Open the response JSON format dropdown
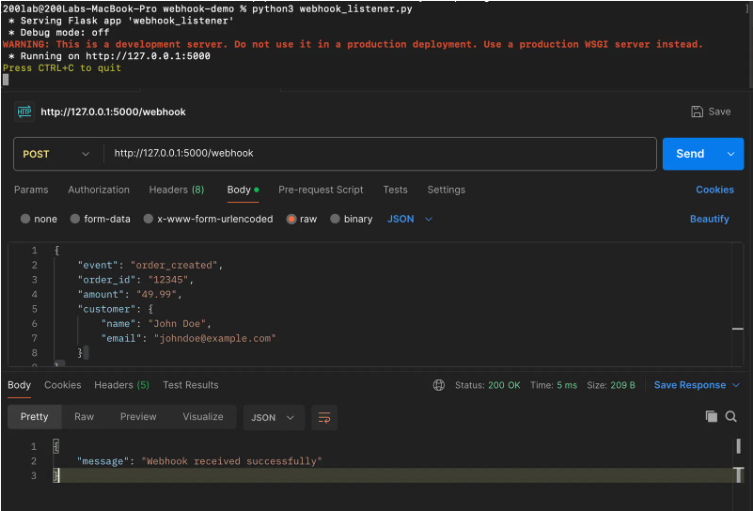The height and width of the screenshot is (511, 753). (x=273, y=417)
